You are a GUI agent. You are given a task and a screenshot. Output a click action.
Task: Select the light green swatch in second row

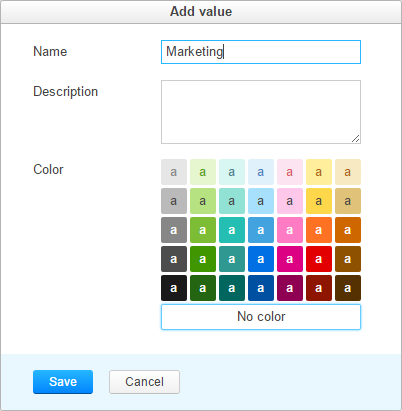(x=203, y=201)
